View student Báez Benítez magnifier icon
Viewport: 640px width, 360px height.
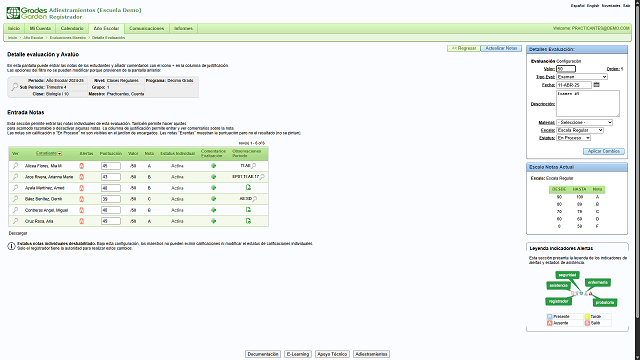[16, 199]
